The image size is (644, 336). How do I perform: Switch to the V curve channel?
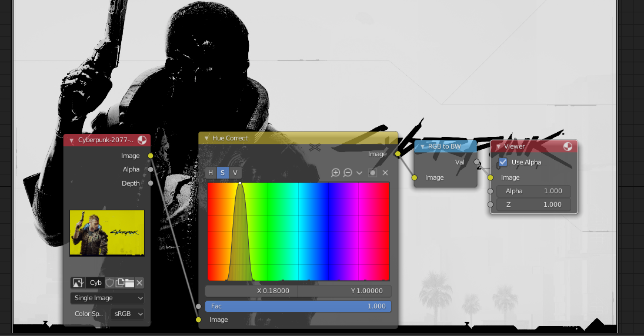click(x=235, y=173)
